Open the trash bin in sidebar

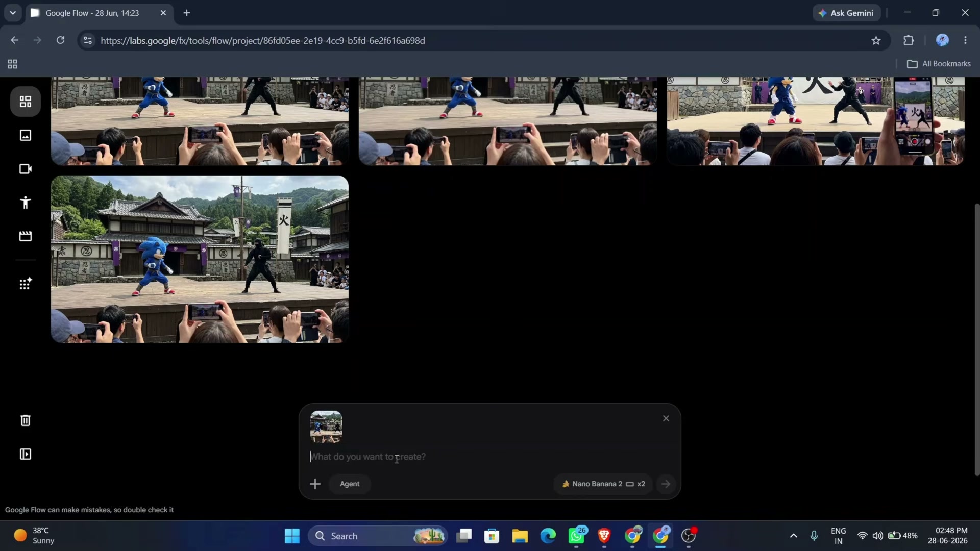click(x=25, y=420)
